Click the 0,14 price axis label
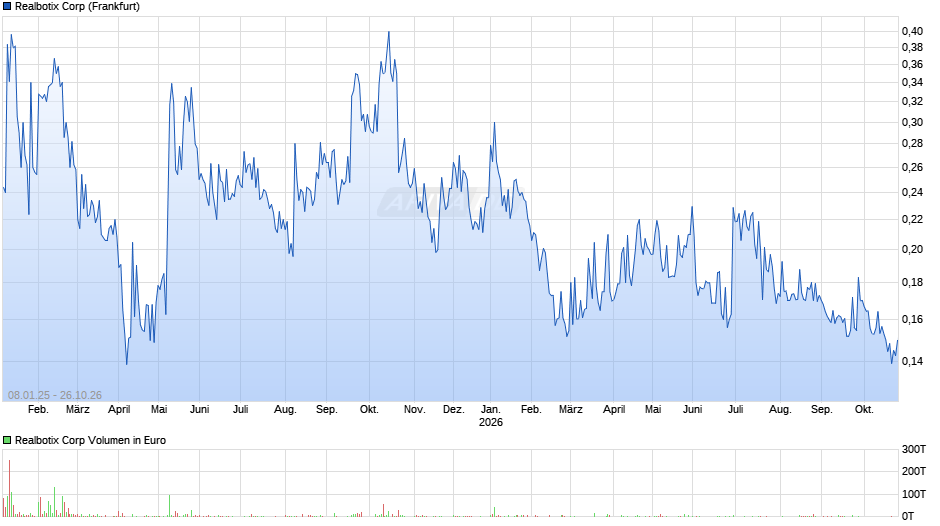The image size is (940, 526). point(912,361)
